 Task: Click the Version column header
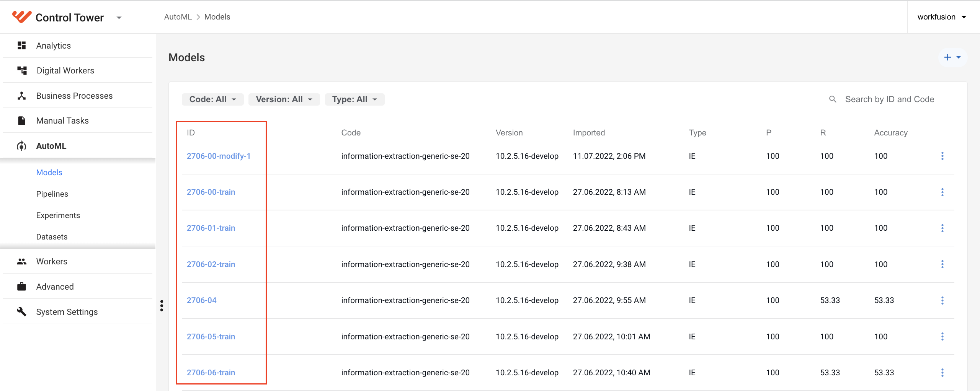pyautogui.click(x=509, y=133)
